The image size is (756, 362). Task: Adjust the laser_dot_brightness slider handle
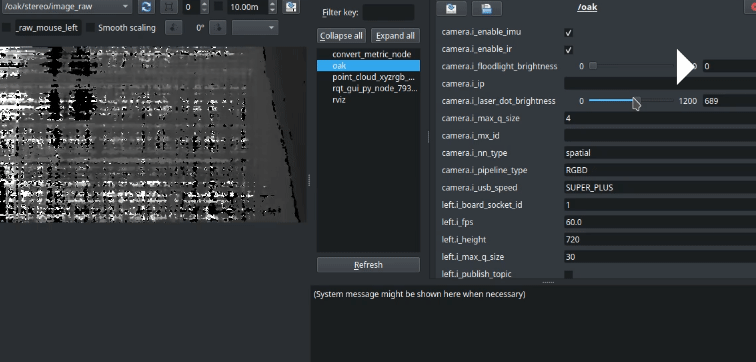pos(636,101)
